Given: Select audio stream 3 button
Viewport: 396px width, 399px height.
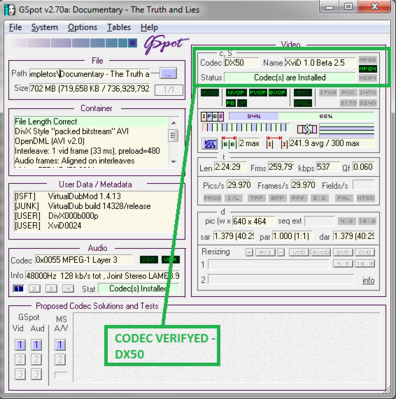Looking at the screenshot, I should click(51, 289).
